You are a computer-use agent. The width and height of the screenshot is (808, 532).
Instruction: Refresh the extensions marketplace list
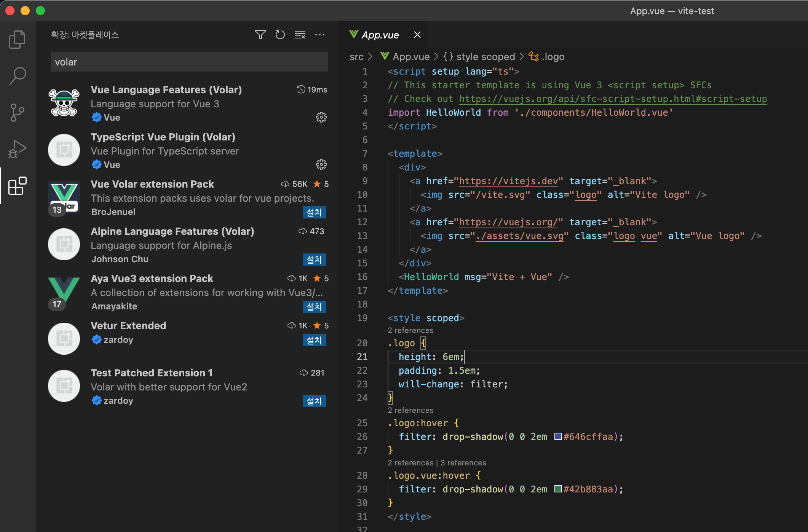pyautogui.click(x=280, y=35)
